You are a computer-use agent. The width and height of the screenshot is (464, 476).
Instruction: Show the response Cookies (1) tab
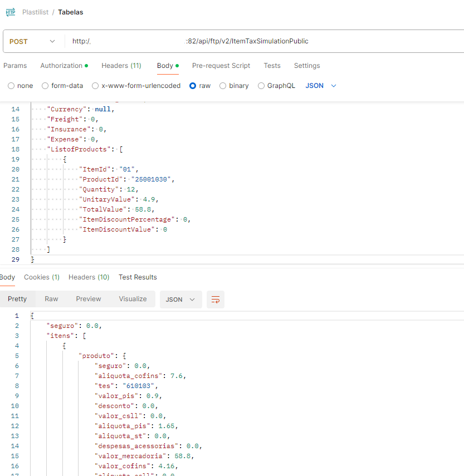coord(42,277)
